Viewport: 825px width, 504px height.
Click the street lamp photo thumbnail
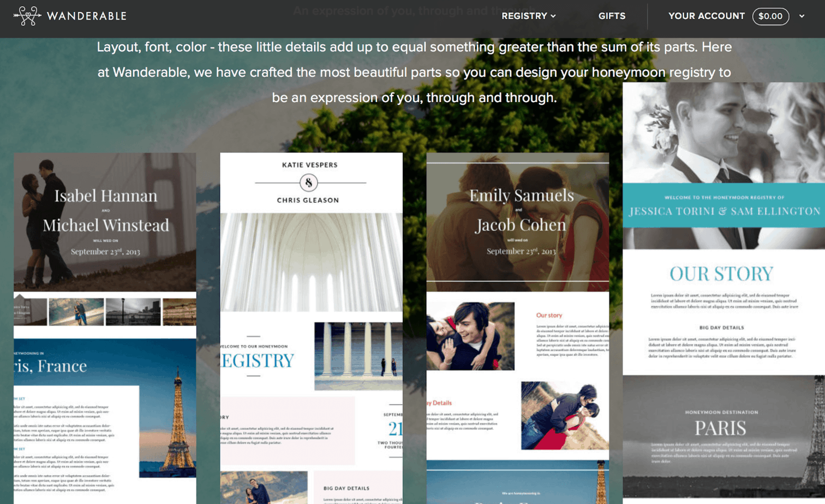coord(133,311)
